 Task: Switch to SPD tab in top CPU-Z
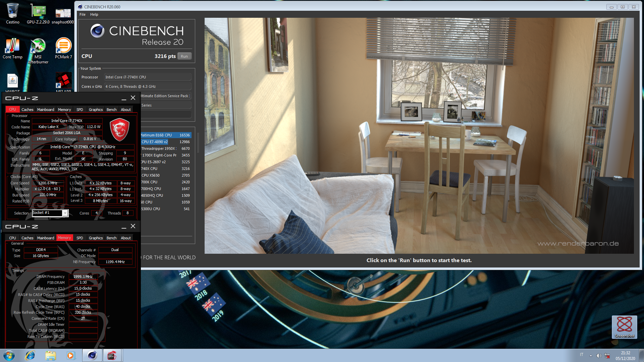point(79,110)
